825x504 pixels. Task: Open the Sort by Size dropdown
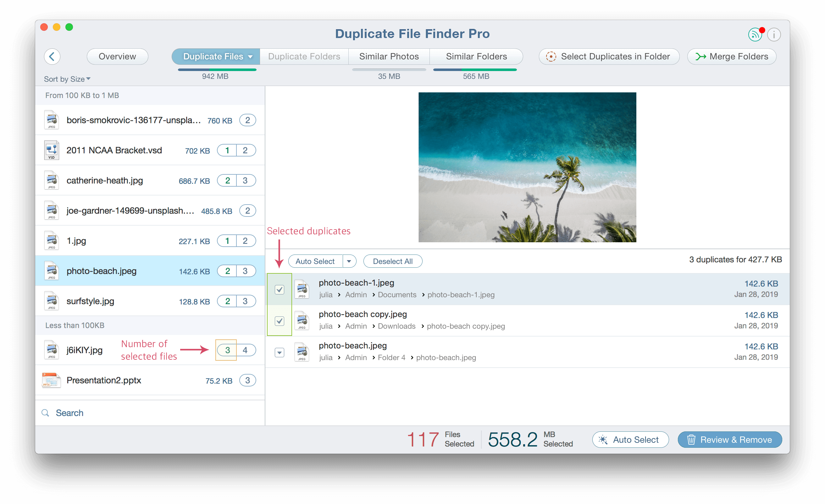point(67,79)
